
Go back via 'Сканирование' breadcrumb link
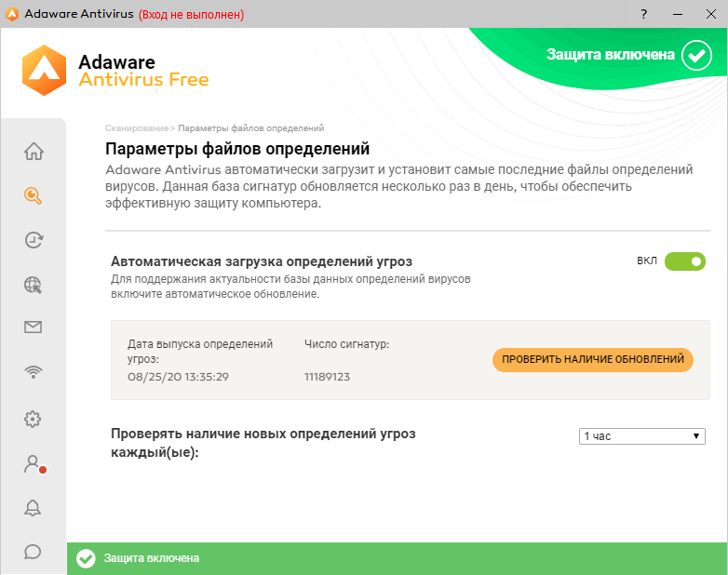pyautogui.click(x=137, y=128)
